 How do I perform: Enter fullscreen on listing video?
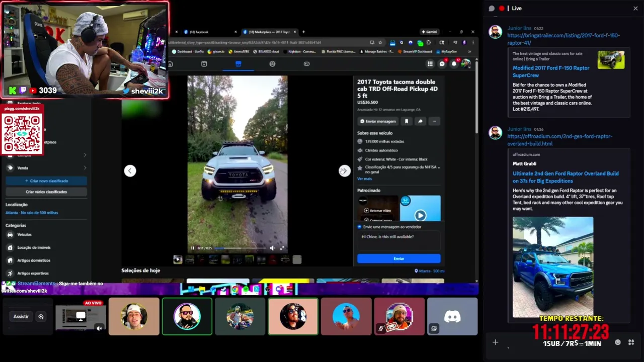click(x=282, y=248)
